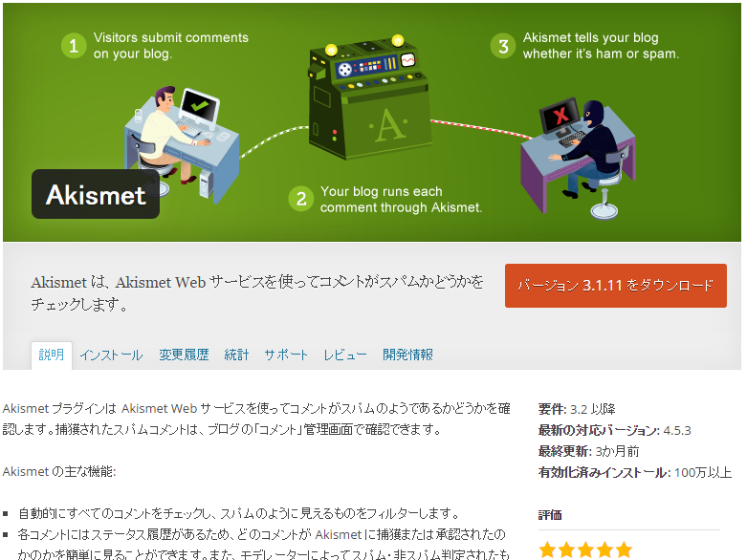Viewport: 747px width, 560px height.
Task: Click the green number 2 circle
Action: (301, 199)
